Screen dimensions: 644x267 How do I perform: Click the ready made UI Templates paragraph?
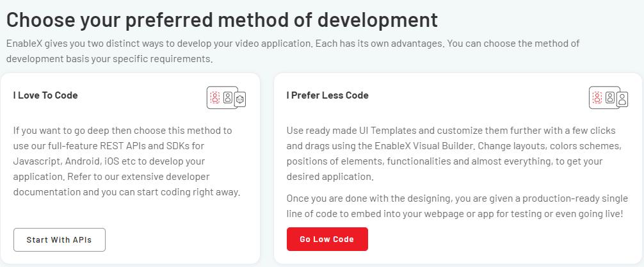click(454, 153)
